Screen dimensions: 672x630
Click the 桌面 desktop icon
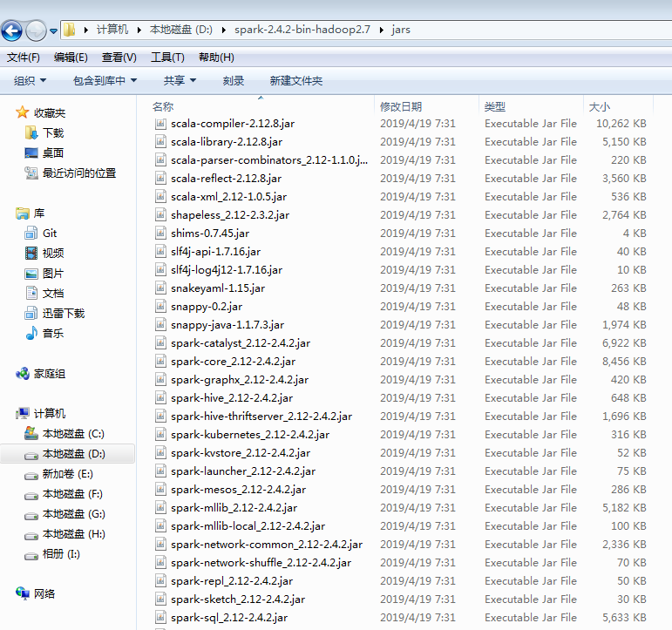point(31,153)
